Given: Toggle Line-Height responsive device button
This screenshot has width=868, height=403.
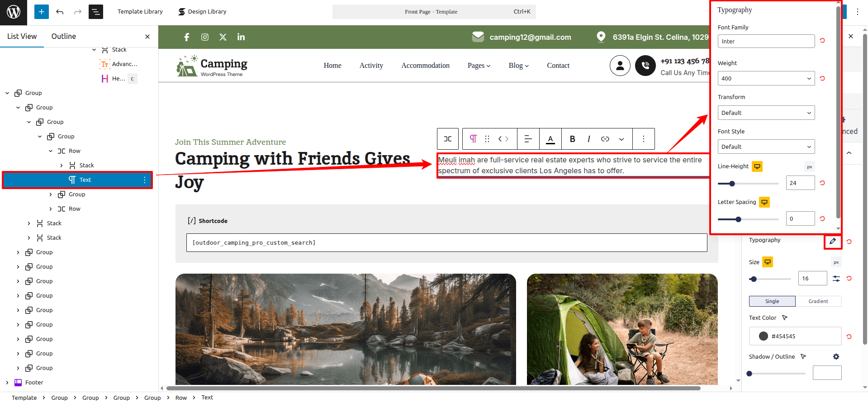Looking at the screenshot, I should coord(757,166).
